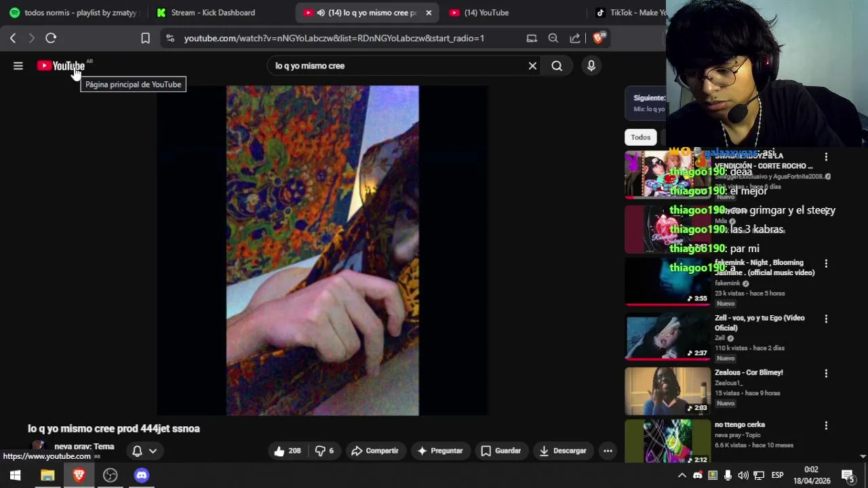Clear the YouTube search text
Image resolution: width=868 pixels, height=488 pixels.
click(x=532, y=66)
